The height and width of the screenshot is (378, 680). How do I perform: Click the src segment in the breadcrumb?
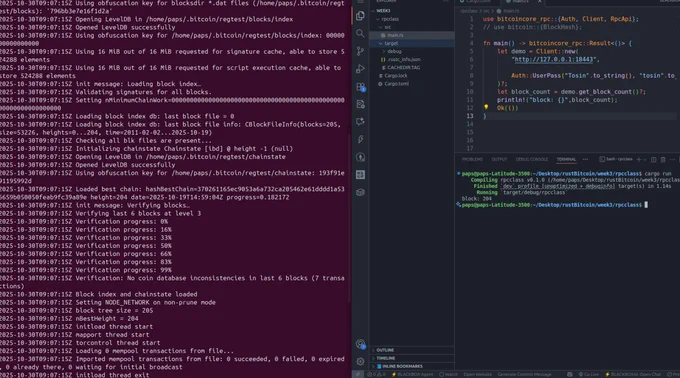click(487, 11)
